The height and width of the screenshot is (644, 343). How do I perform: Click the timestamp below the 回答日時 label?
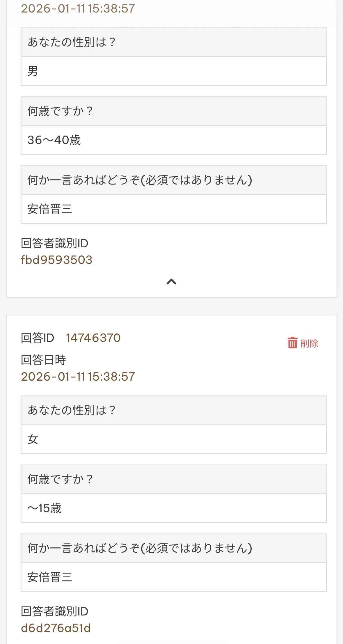[x=78, y=377]
